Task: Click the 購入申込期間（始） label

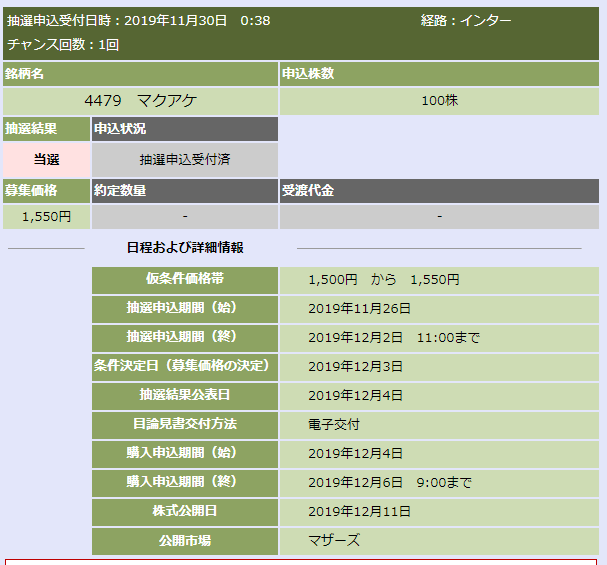Action: 185,454
